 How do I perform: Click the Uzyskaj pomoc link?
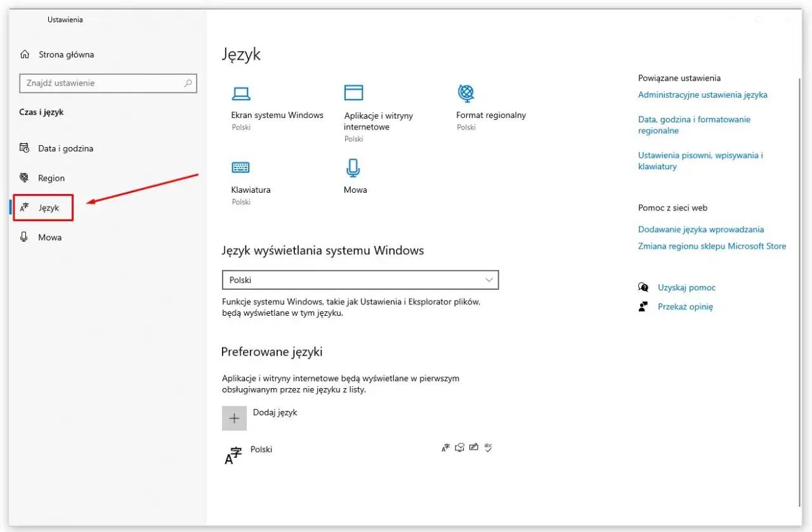pos(686,287)
